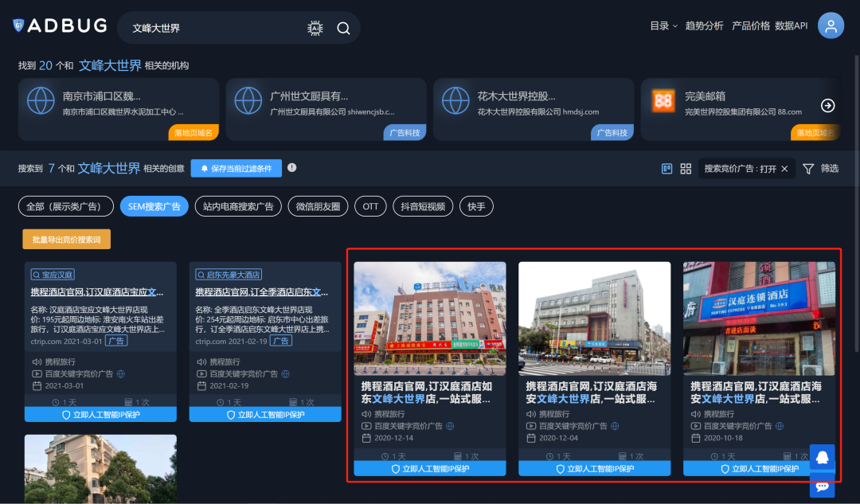Select the 微信朋友圈 tab
This screenshot has width=860, height=504.
[x=318, y=206]
